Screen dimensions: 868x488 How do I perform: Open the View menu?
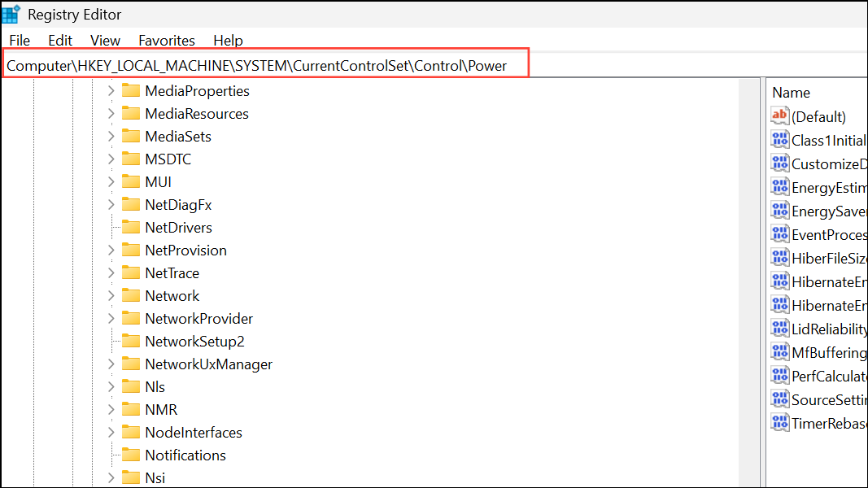[x=105, y=41]
